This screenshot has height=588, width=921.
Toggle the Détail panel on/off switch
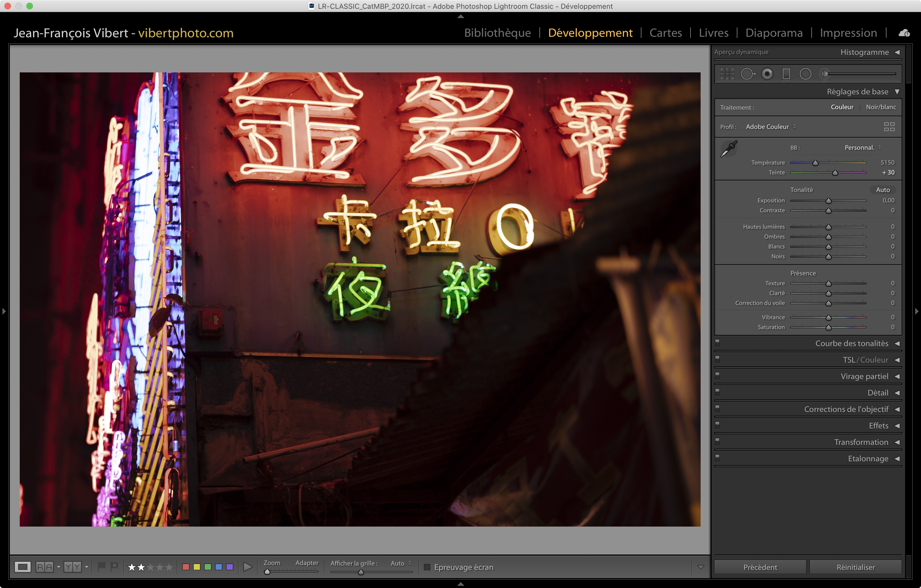718,391
